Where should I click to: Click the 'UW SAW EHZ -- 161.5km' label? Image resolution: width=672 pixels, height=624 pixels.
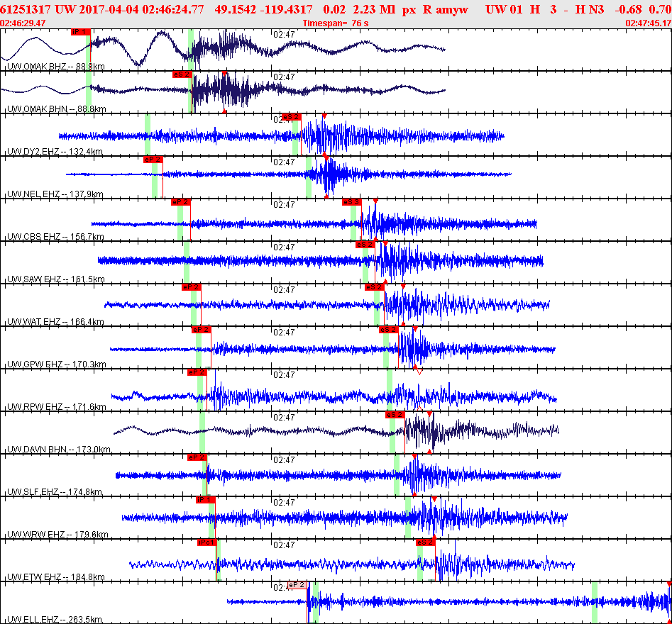tap(56, 279)
